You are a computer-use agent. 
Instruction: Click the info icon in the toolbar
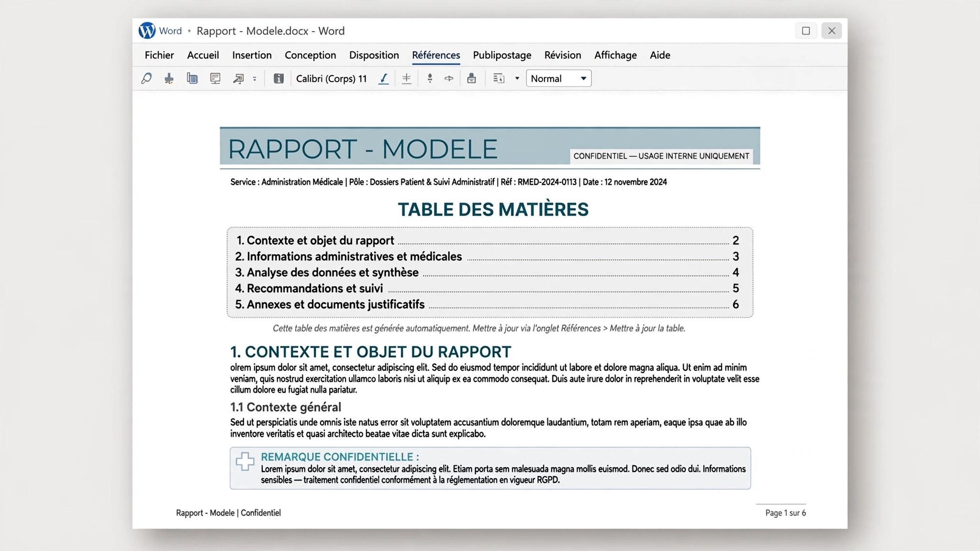pos(278,78)
